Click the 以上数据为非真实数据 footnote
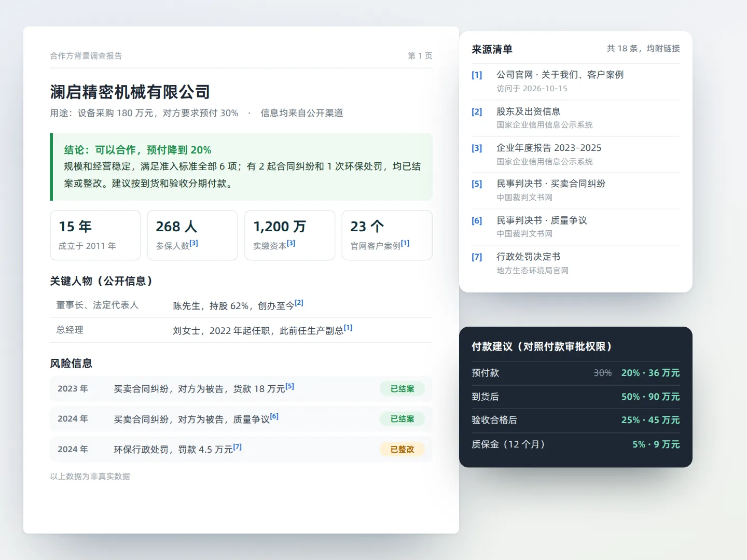 [x=90, y=477]
